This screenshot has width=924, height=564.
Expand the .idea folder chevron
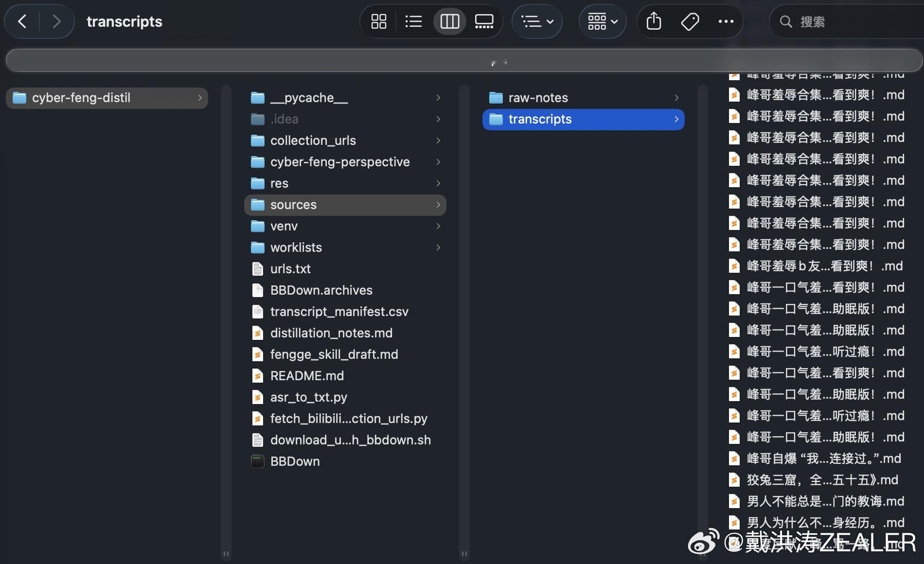click(x=438, y=119)
